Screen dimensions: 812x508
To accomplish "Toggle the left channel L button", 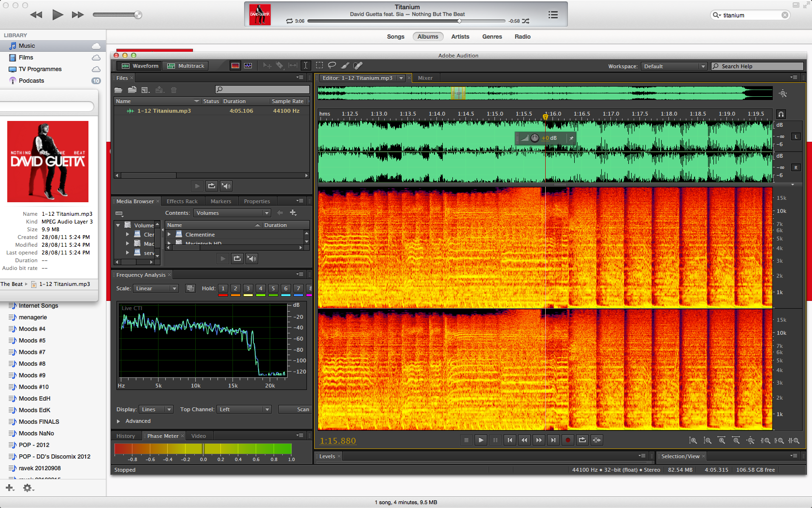I will coord(796,137).
